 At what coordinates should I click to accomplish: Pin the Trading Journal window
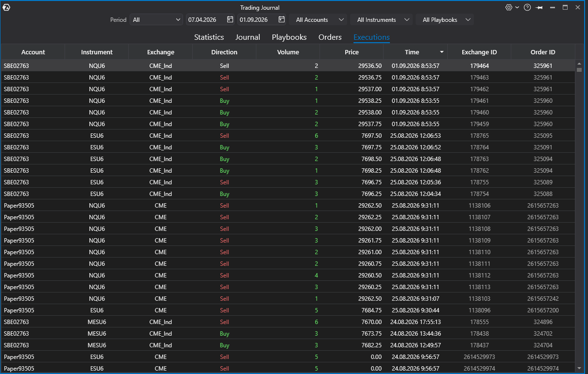pyautogui.click(x=539, y=7)
